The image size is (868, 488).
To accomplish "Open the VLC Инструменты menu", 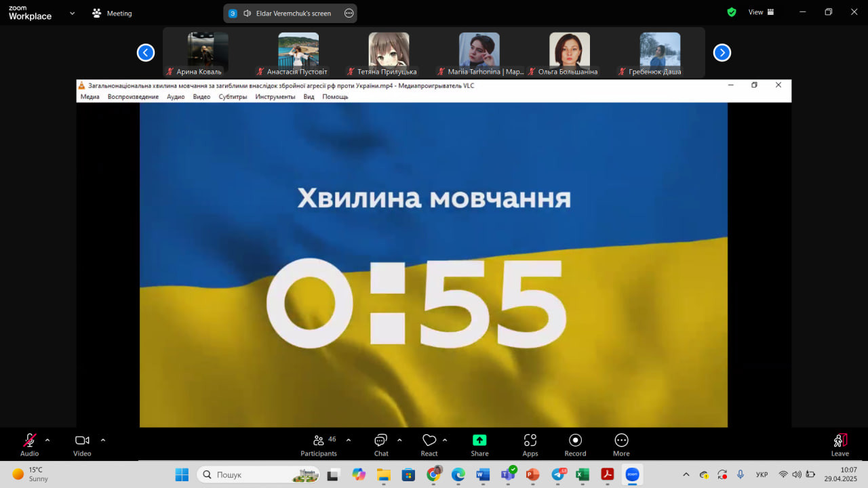I will click(x=275, y=97).
